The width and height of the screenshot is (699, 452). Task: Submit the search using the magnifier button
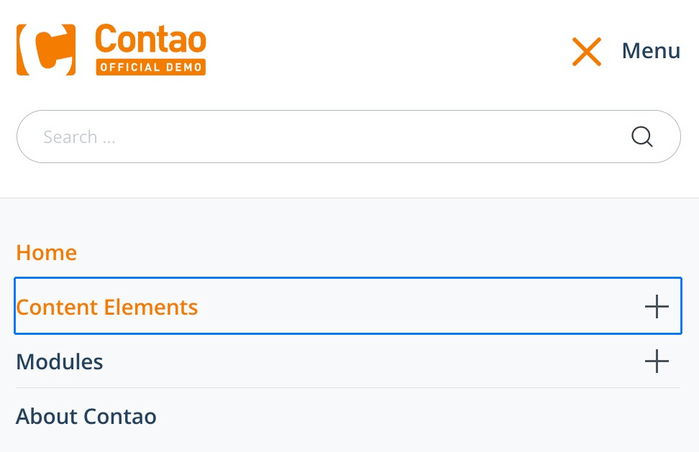642,137
